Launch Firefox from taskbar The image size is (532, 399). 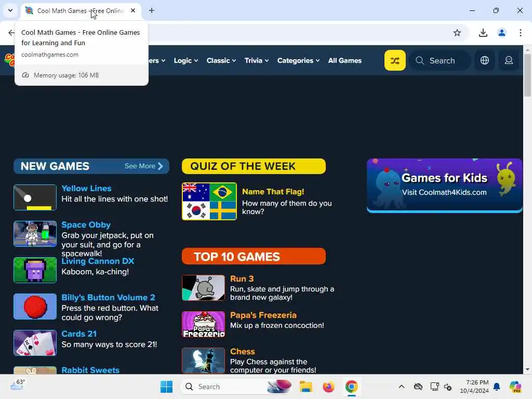click(328, 387)
